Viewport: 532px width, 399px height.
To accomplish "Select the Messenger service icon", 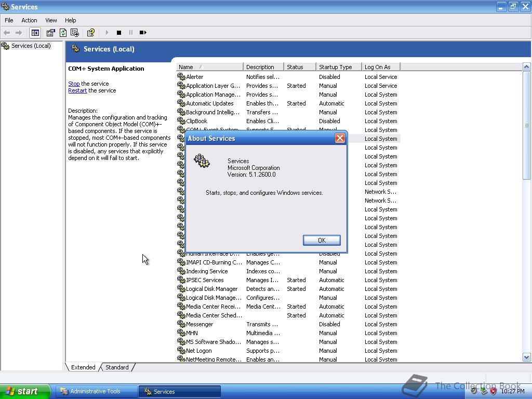I will 181,324.
